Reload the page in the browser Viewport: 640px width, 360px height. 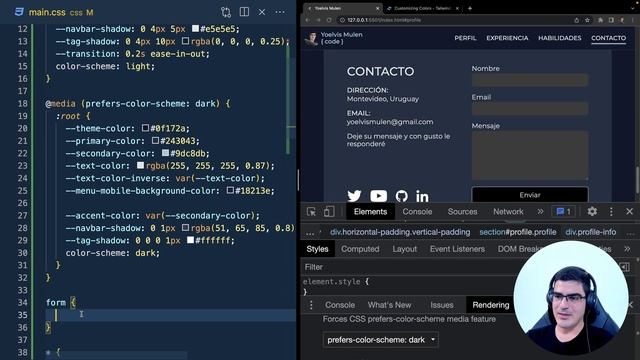(329, 20)
